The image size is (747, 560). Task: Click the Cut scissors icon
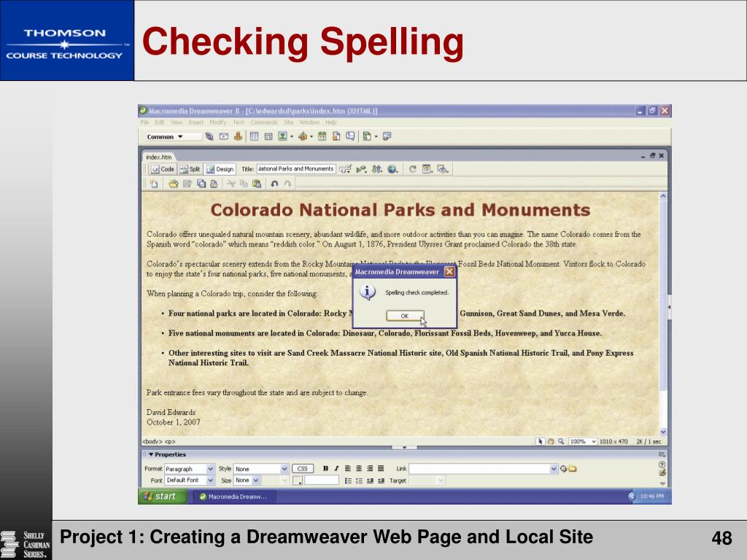(231, 184)
